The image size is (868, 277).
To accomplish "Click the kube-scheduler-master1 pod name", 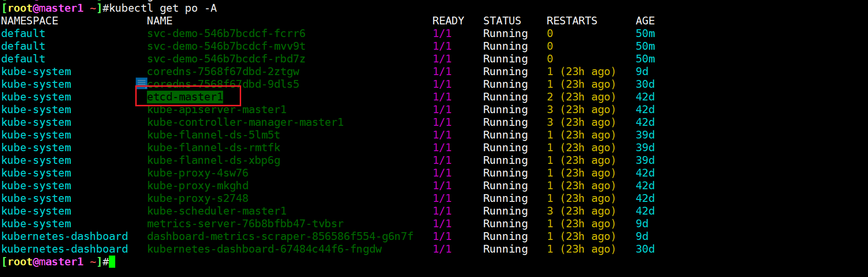I will [x=217, y=211].
